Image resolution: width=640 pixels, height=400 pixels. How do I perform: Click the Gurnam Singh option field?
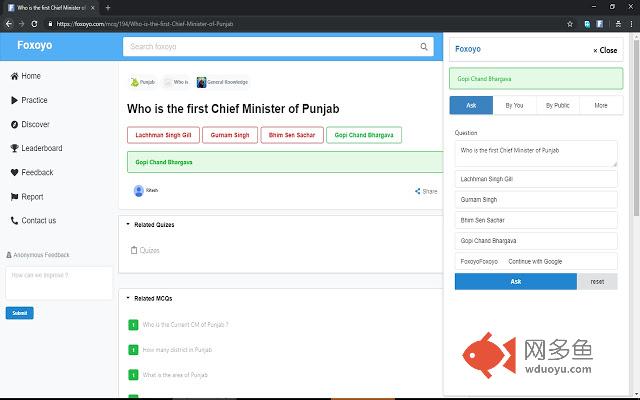pos(536,200)
